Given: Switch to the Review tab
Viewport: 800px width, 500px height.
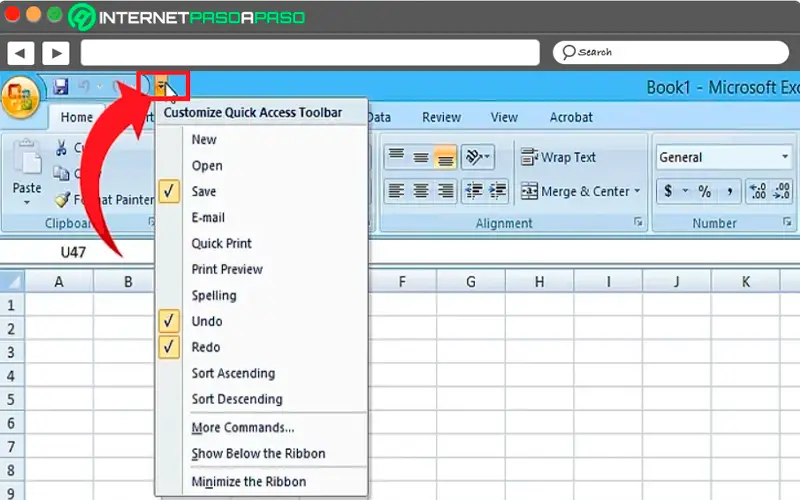Looking at the screenshot, I should pyautogui.click(x=441, y=117).
